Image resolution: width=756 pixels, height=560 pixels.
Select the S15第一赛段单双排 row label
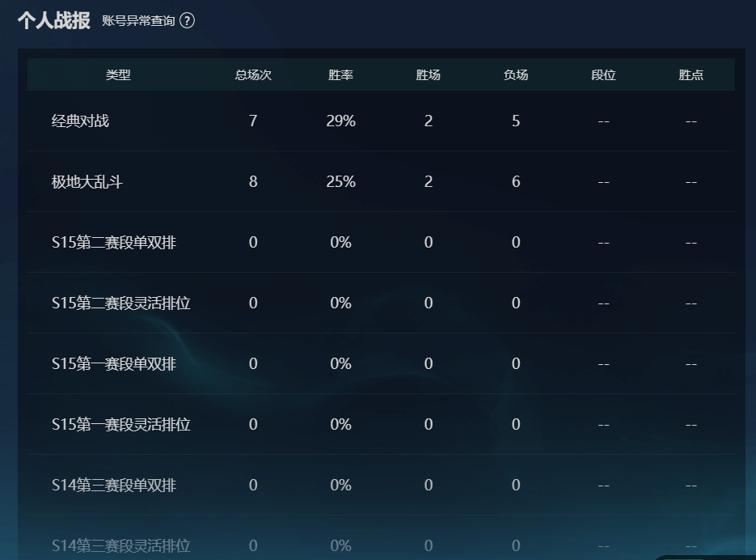click(x=114, y=363)
